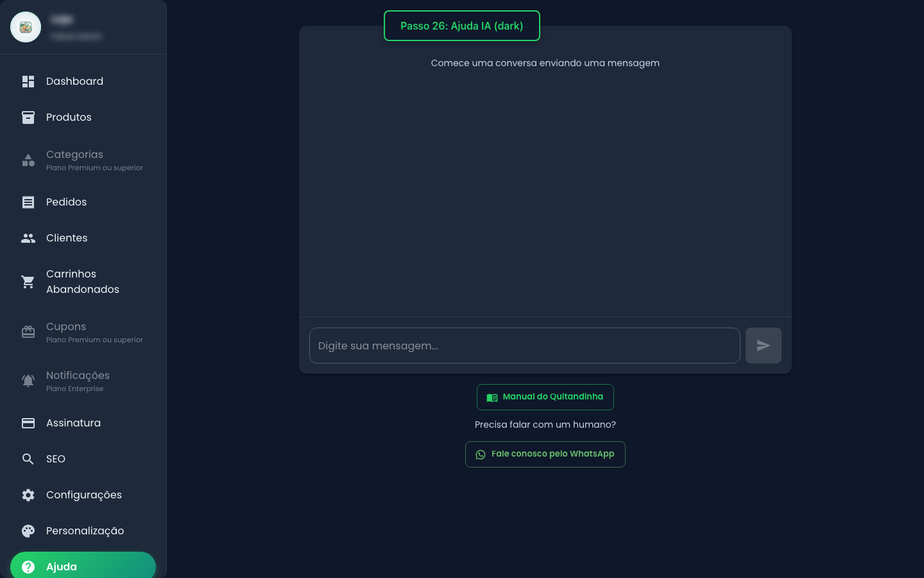Open Fale conosco pelo WhatsApp link
The height and width of the screenshot is (578, 924).
[545, 454]
